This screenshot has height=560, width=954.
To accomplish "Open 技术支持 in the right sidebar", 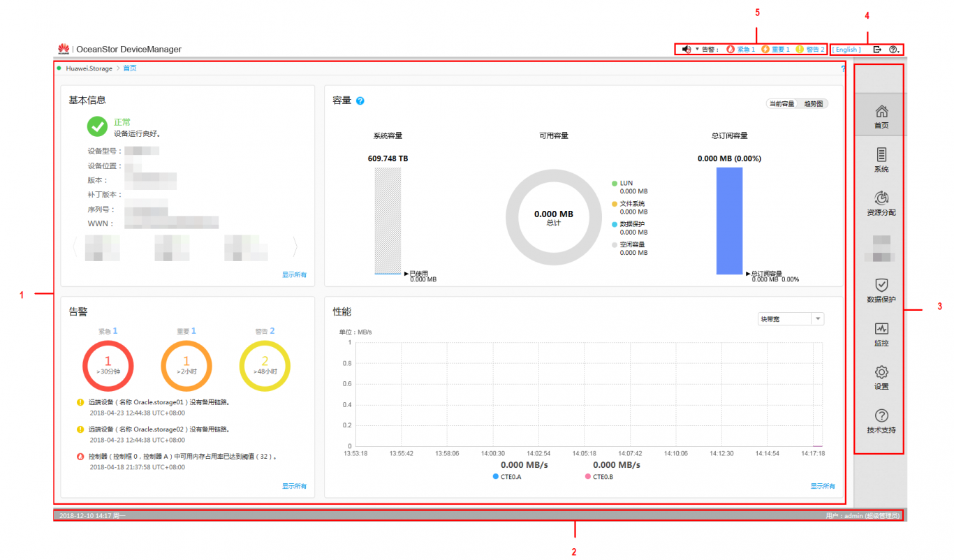I will click(x=881, y=420).
